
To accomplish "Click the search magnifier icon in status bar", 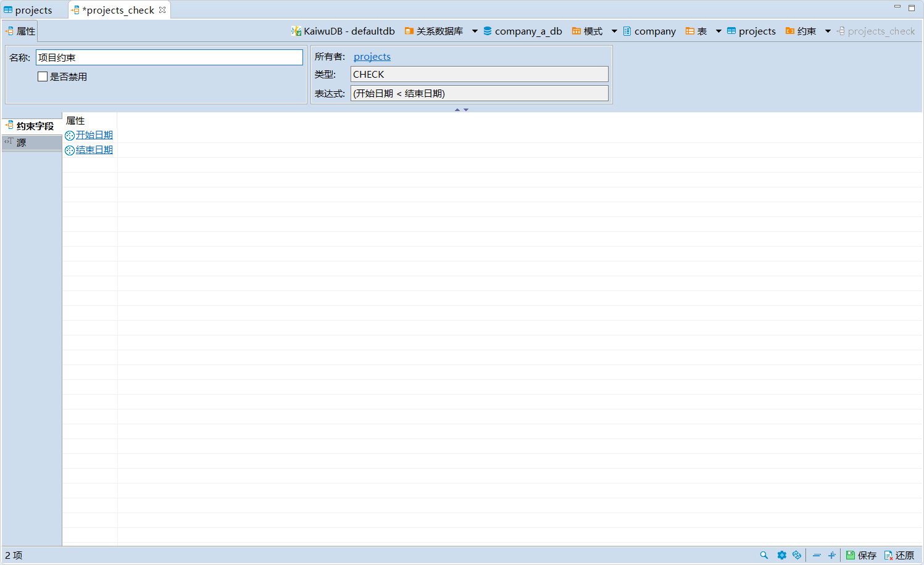I will (764, 555).
